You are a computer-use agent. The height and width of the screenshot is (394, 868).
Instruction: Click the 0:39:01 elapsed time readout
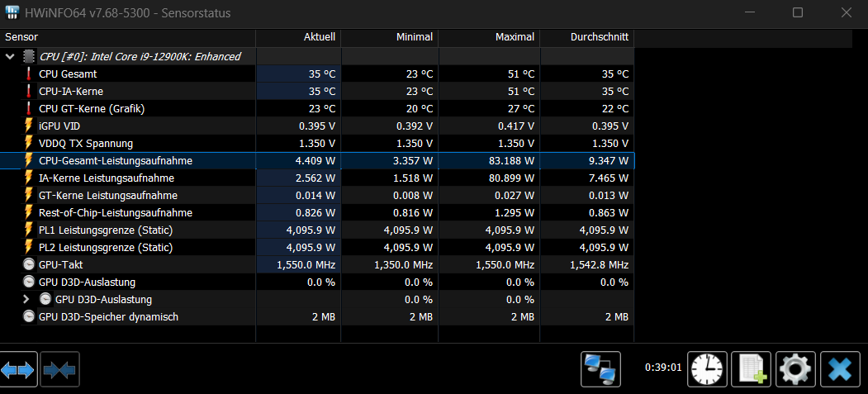point(663,368)
